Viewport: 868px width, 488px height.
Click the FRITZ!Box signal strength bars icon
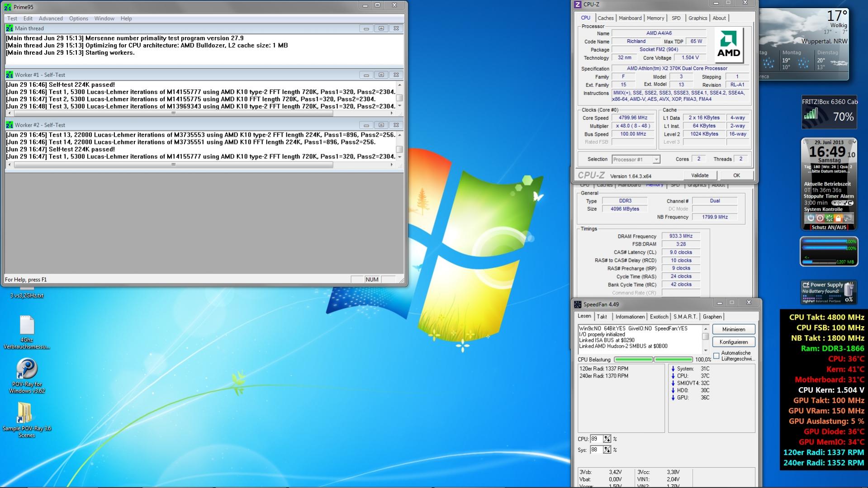[x=811, y=114]
